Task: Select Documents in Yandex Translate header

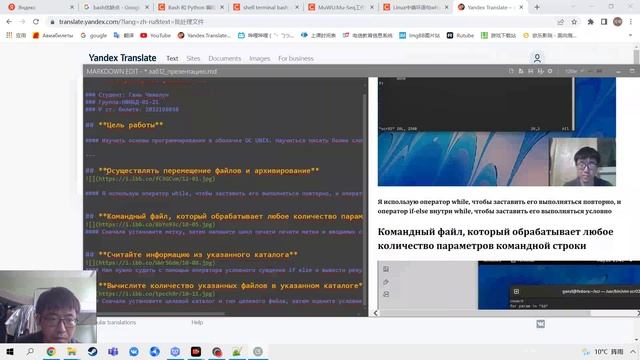Action: point(224,58)
